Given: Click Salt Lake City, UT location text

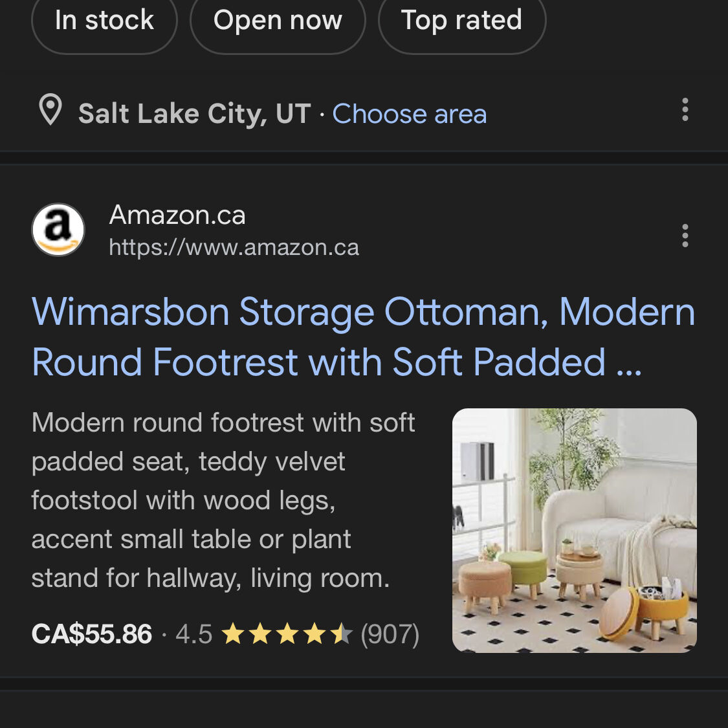Looking at the screenshot, I should (x=194, y=114).
